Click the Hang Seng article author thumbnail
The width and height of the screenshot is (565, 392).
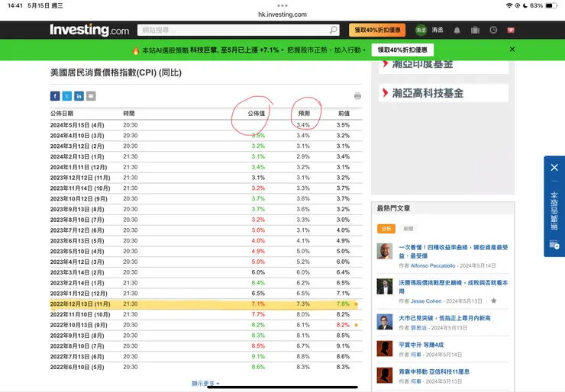[385, 322]
